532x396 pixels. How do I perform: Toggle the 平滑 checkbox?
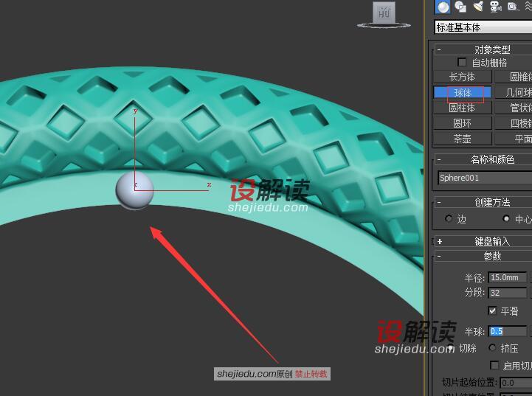point(492,310)
